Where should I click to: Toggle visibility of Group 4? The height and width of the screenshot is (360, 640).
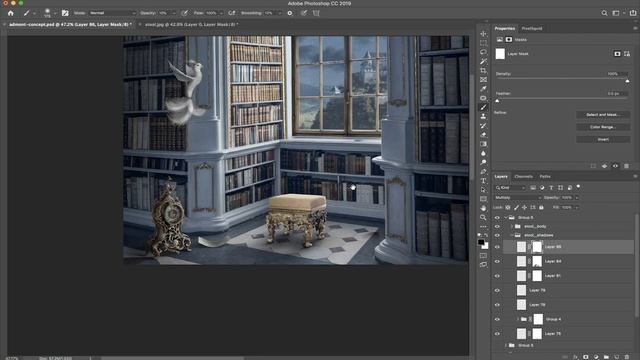497,319
